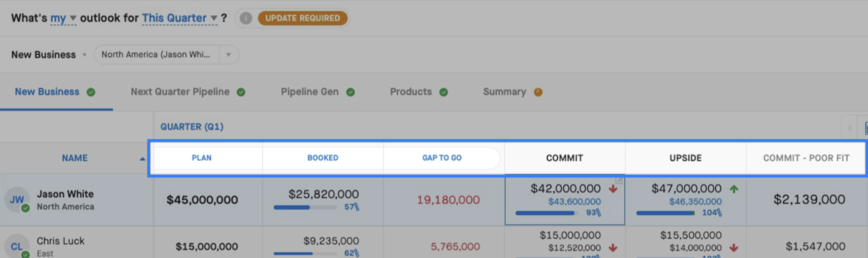Click the sort arrow next to NAME
Viewport: 868px width, 258px height.
click(x=142, y=159)
